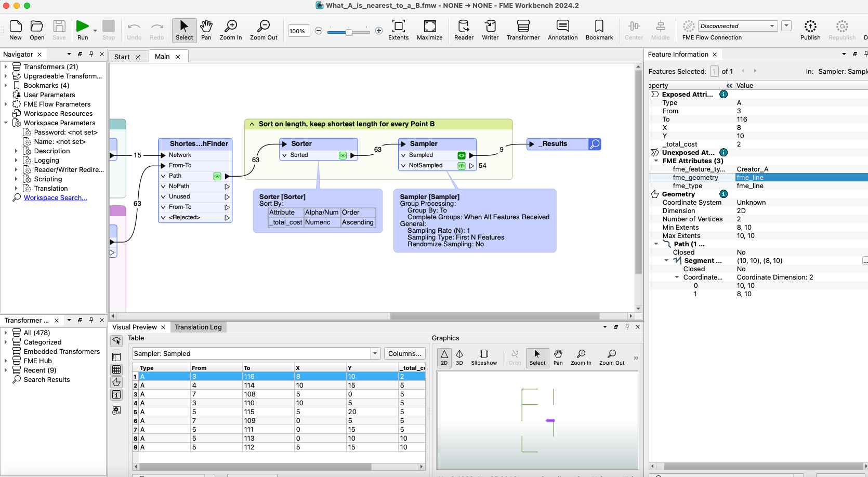This screenshot has width=868, height=477.
Task: Click the Select tool in the main toolbar
Action: coord(184,30)
